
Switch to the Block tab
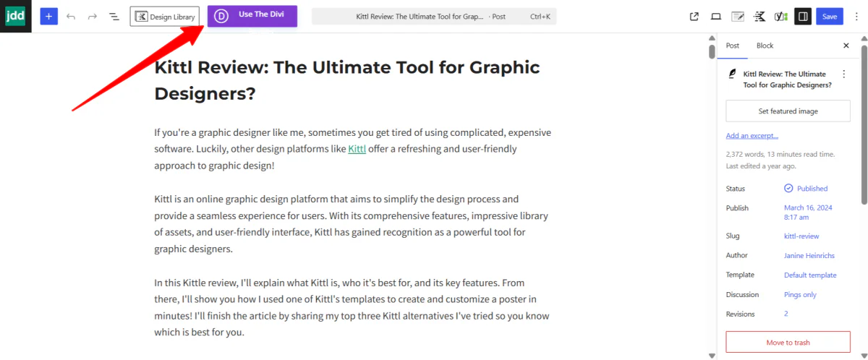pos(765,46)
